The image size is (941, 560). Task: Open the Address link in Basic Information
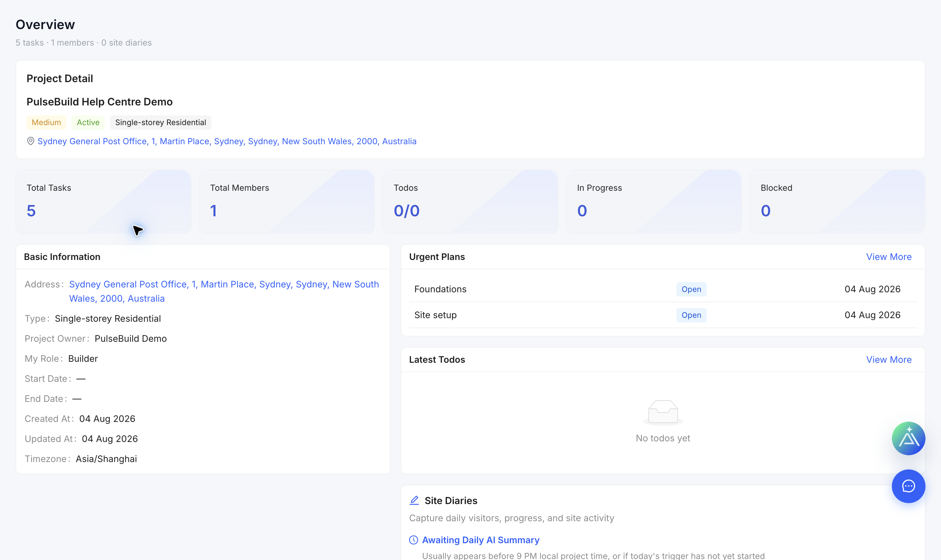point(224,291)
